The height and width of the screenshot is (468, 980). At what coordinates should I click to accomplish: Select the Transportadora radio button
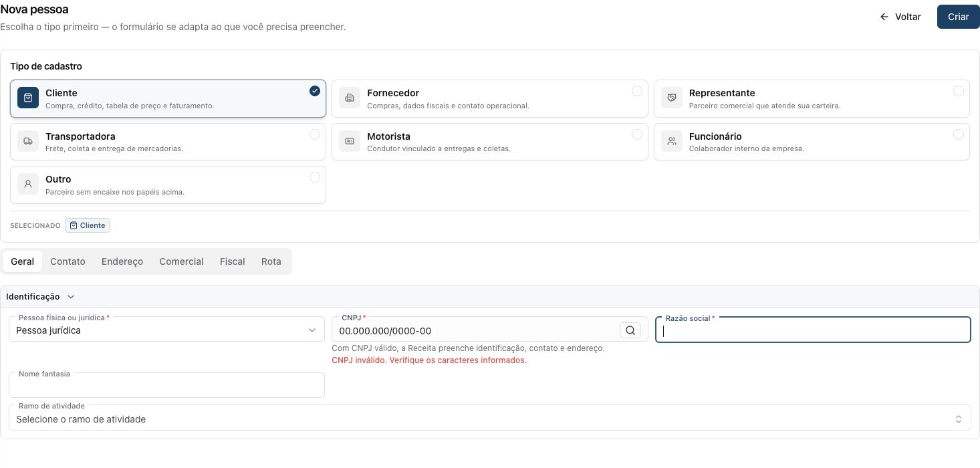(x=315, y=134)
